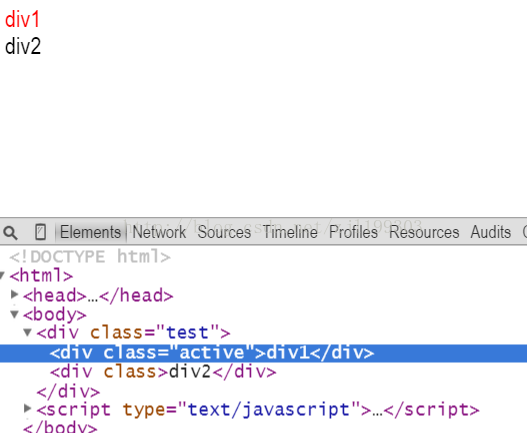Collapse the body element arrow

14,314
